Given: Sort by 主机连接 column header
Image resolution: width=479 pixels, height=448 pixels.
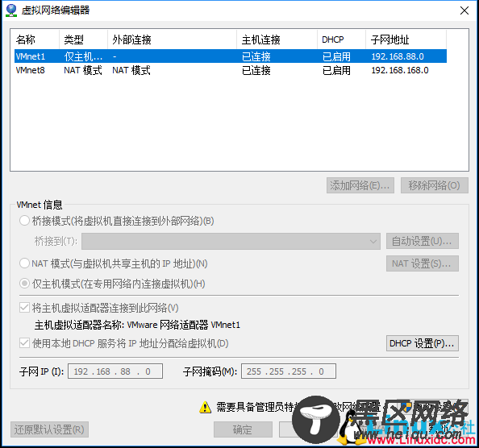Looking at the screenshot, I should [277, 39].
